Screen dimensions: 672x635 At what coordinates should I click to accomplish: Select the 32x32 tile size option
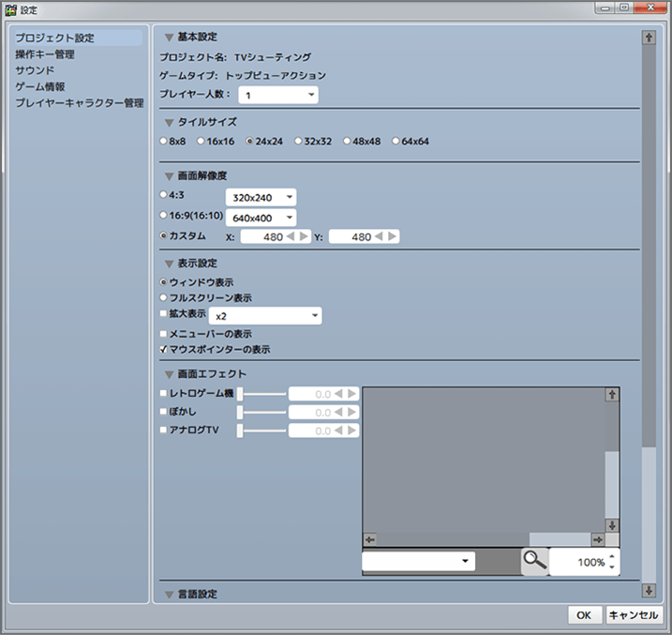(298, 142)
